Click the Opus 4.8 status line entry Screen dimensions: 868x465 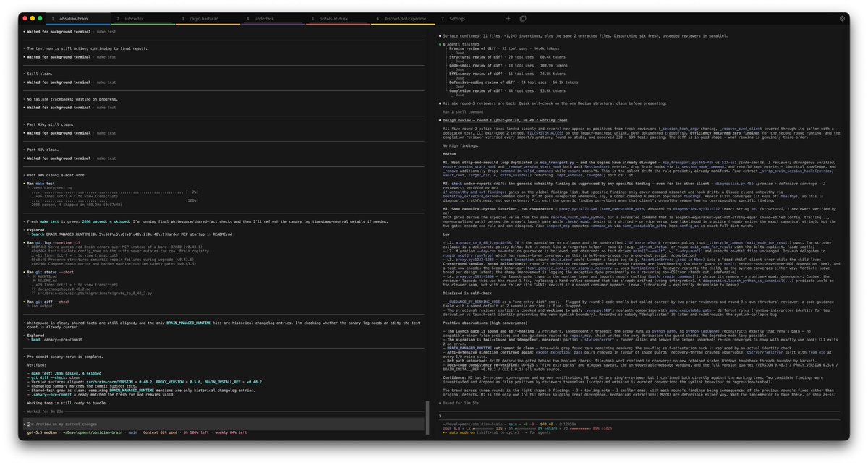[451, 427]
